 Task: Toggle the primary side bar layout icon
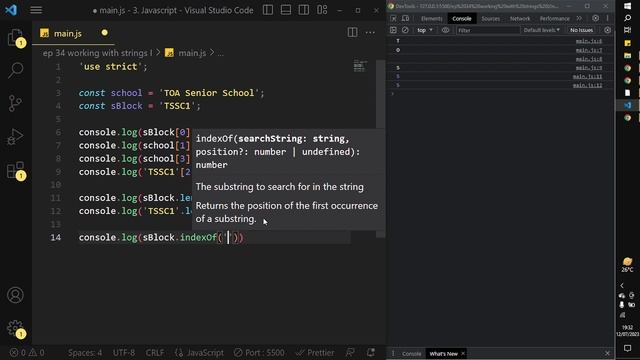pyautogui.click(x=268, y=10)
